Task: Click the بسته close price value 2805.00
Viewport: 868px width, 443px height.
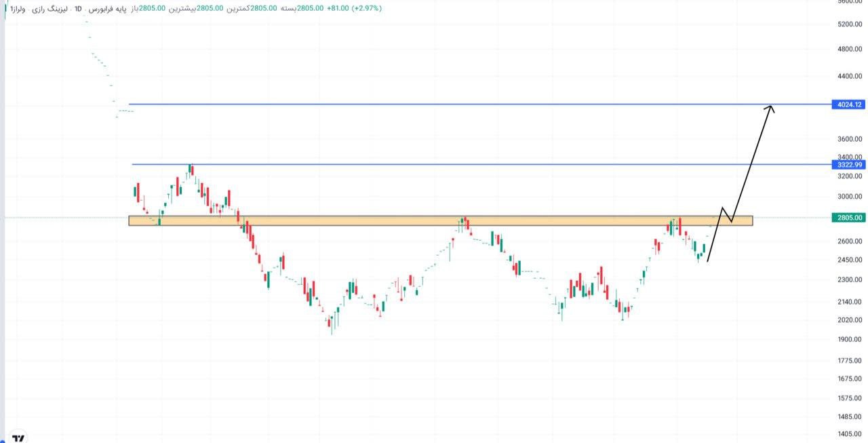Action: (311, 9)
